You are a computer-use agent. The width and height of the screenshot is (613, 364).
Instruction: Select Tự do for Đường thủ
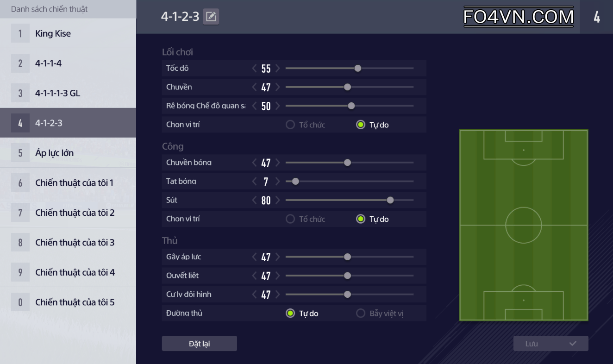tap(291, 314)
